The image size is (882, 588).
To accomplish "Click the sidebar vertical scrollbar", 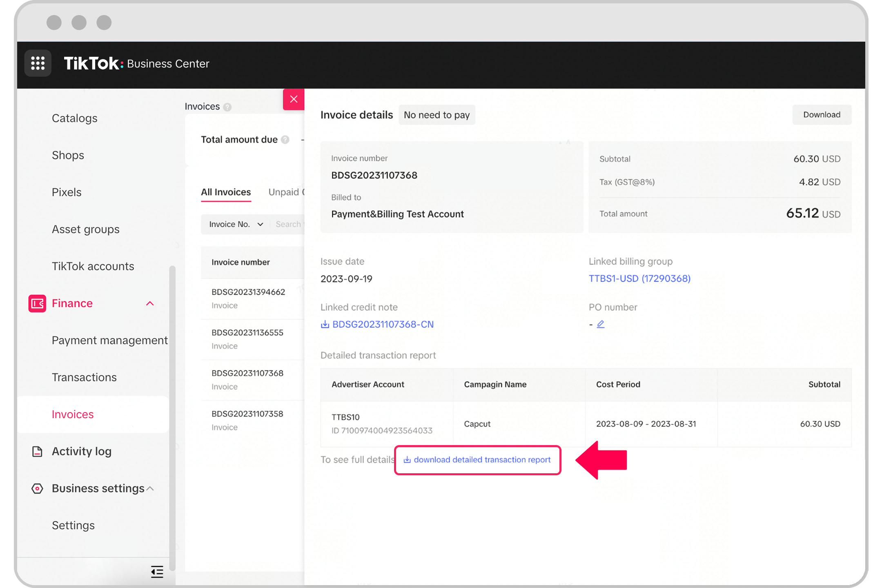I will (x=172, y=416).
